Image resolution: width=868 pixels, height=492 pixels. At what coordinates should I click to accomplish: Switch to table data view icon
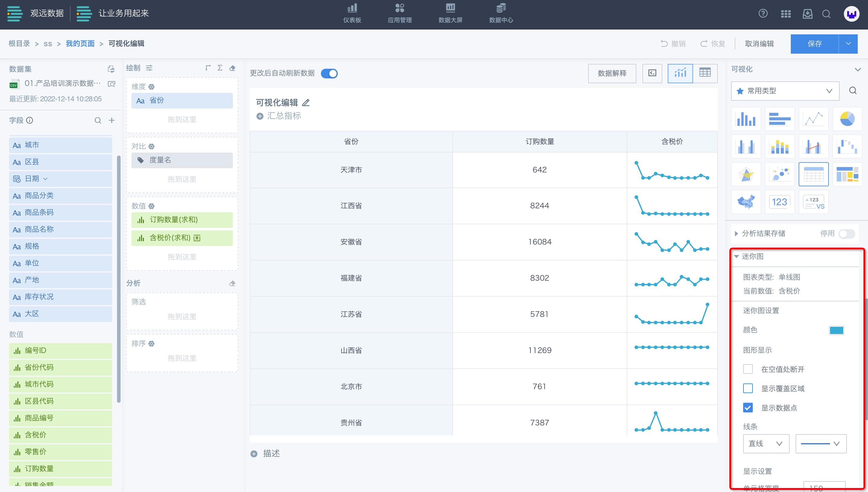705,73
